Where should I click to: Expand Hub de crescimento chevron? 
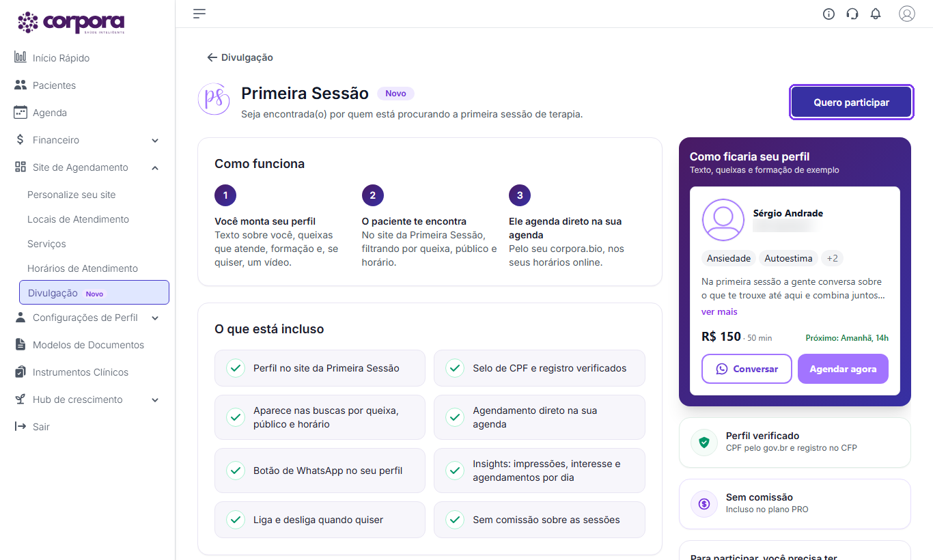pyautogui.click(x=155, y=400)
